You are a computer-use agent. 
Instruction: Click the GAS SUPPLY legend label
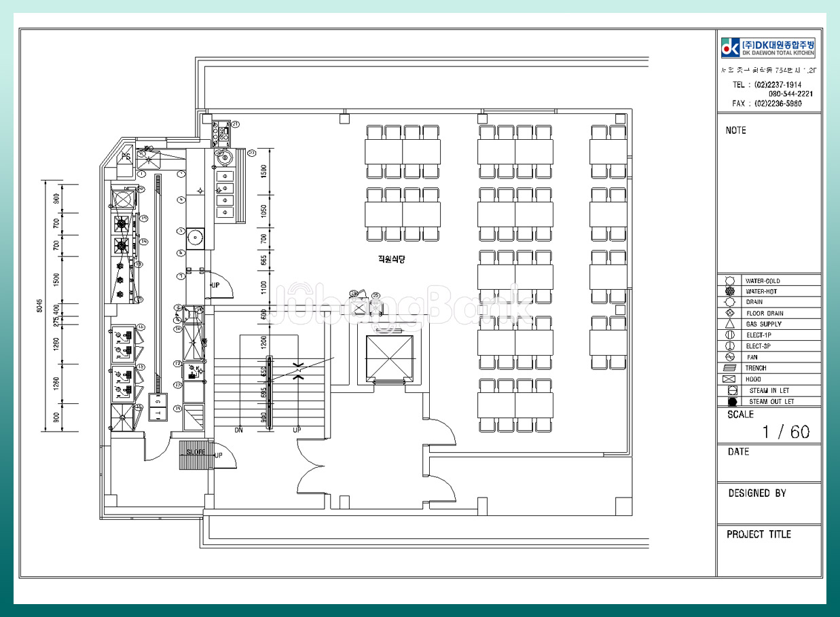click(x=763, y=324)
